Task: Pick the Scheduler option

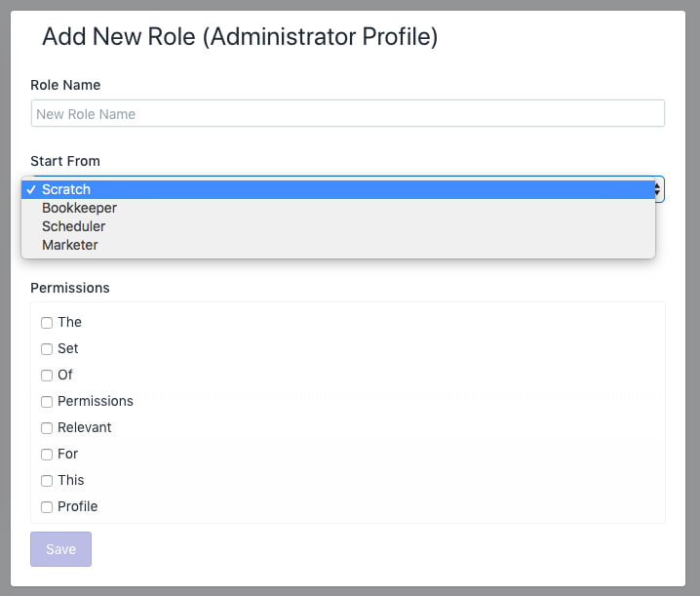Action: tap(338, 226)
